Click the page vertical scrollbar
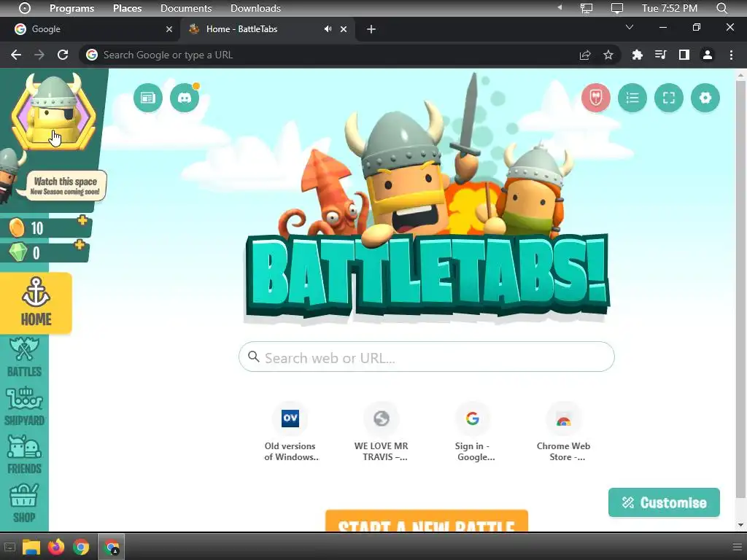Screen dimensions: 747x560 coord(740,290)
